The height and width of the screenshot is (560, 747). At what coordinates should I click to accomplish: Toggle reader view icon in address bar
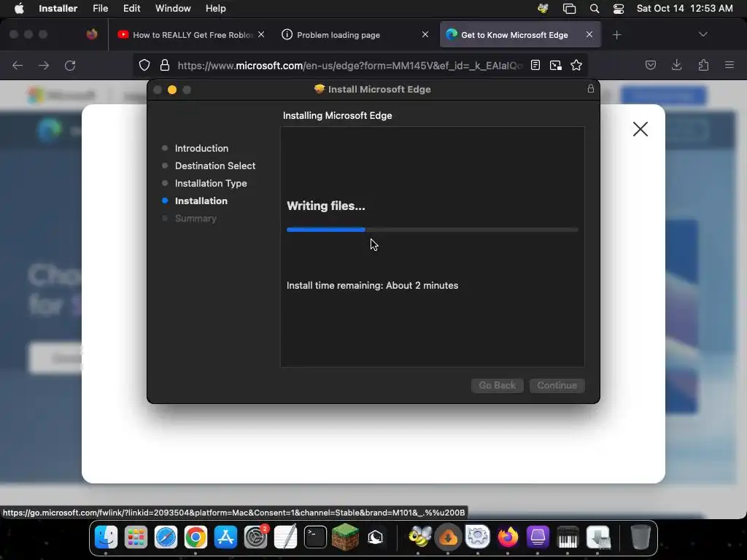(535, 65)
